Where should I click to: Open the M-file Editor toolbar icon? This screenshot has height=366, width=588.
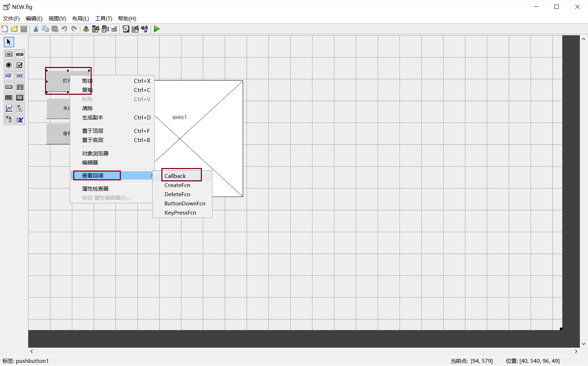click(x=126, y=29)
